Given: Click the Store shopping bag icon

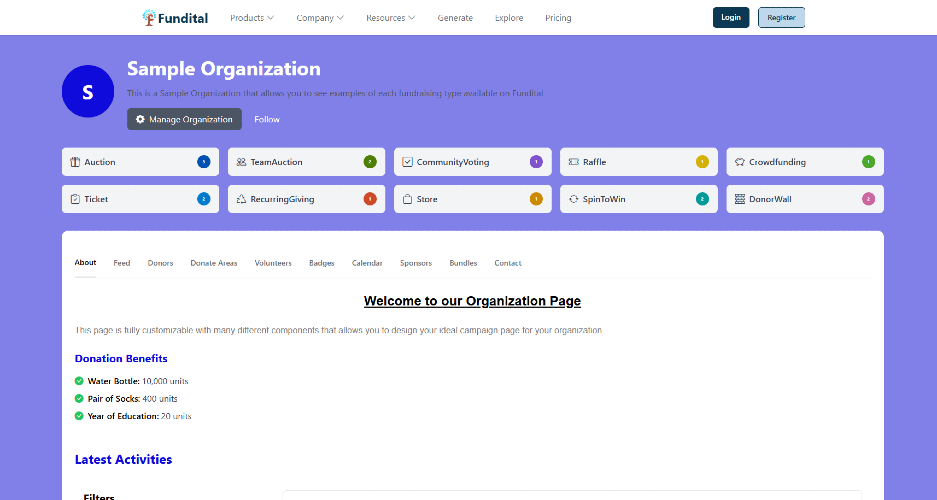Looking at the screenshot, I should tap(407, 199).
